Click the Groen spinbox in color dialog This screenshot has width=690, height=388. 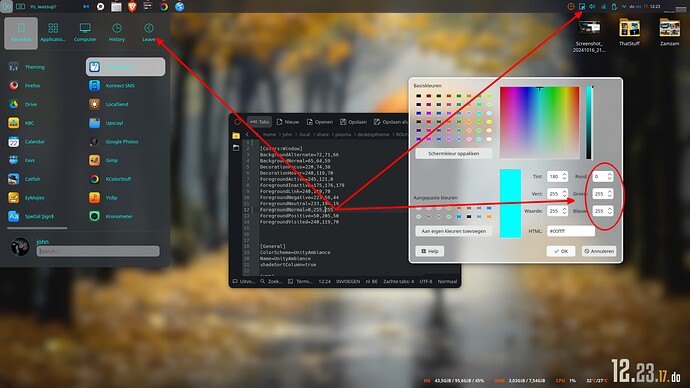coord(602,194)
